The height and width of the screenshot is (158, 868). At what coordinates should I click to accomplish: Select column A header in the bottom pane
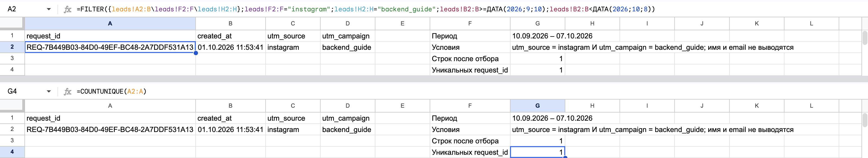pos(110,106)
